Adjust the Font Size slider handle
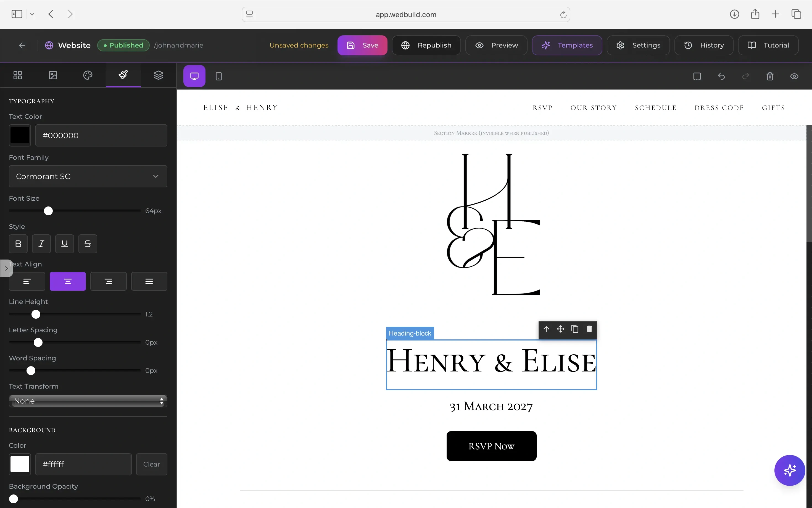Screen dimensions: 812x508 (x=48, y=211)
